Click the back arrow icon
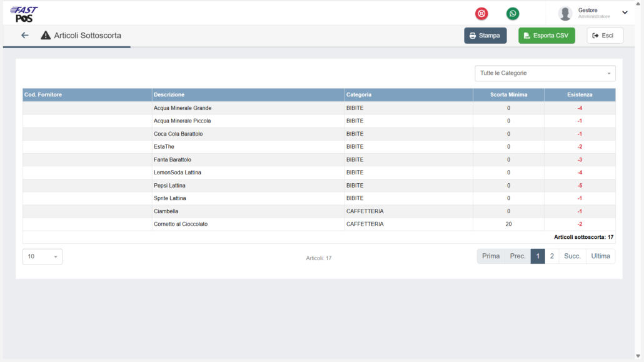 pos(24,36)
